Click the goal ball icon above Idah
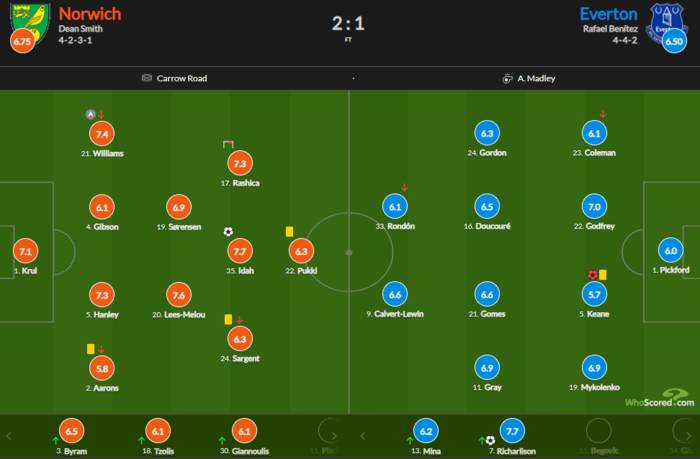This screenshot has height=459, width=700. tap(229, 231)
